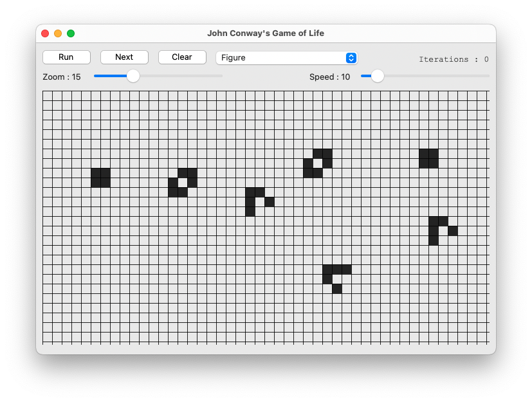
Task: Click the Zoom slider handle
Action: point(133,76)
